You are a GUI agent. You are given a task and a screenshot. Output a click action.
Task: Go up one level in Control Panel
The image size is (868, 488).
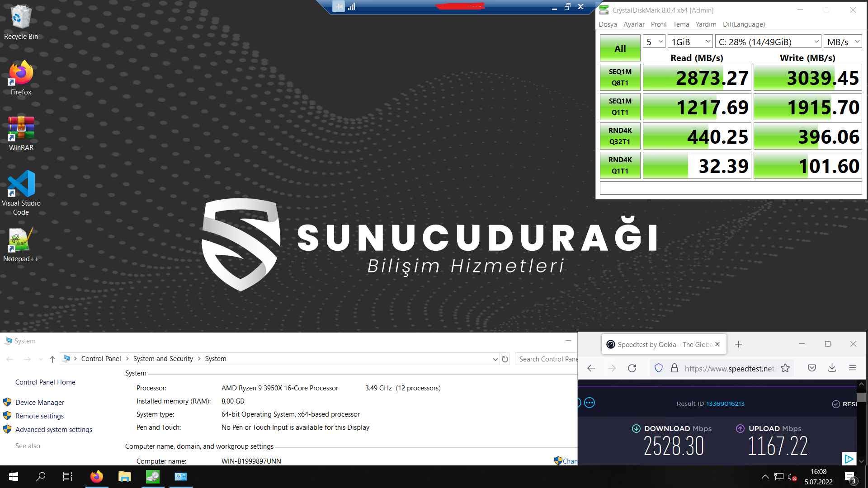[52, 359]
